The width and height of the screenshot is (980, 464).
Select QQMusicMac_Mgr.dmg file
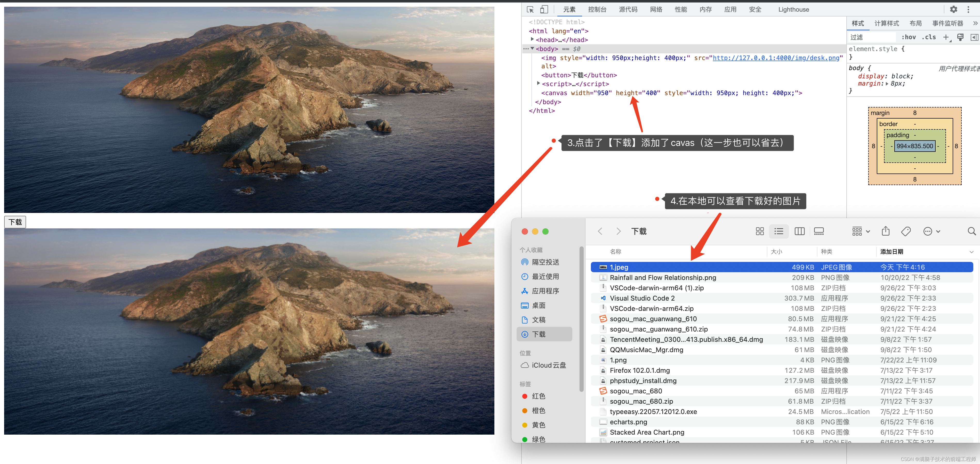point(781,350)
